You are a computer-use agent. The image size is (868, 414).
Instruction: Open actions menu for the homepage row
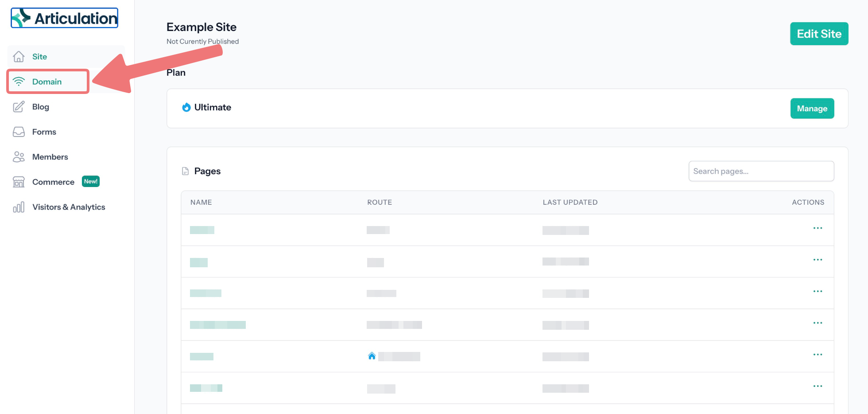pos(818,355)
